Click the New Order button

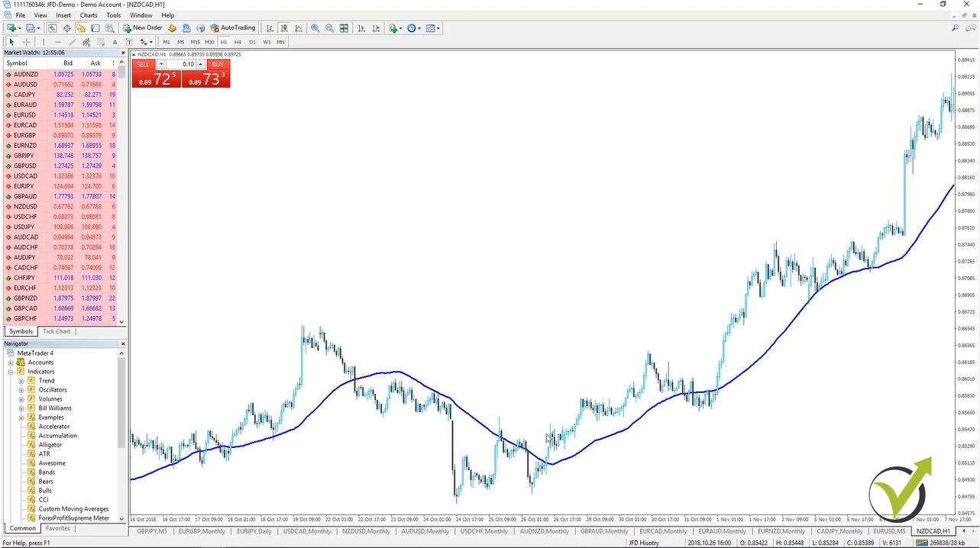pyautogui.click(x=143, y=28)
